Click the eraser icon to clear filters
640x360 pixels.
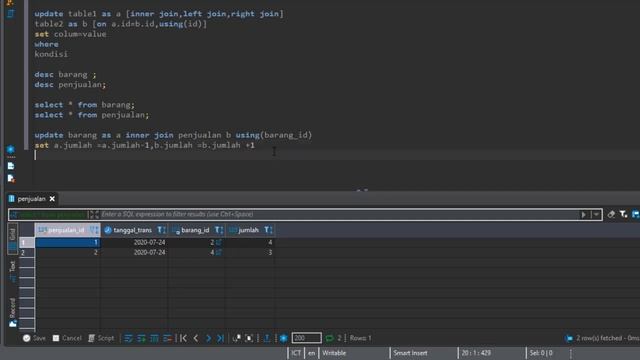611,214
